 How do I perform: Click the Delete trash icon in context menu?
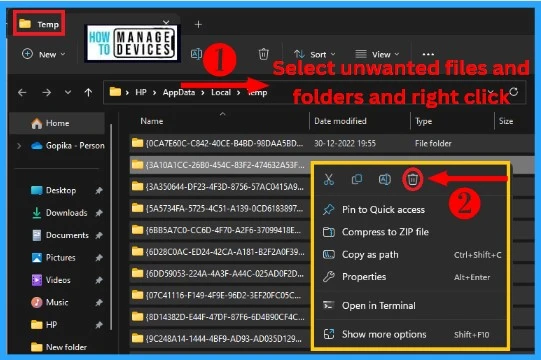pos(413,179)
